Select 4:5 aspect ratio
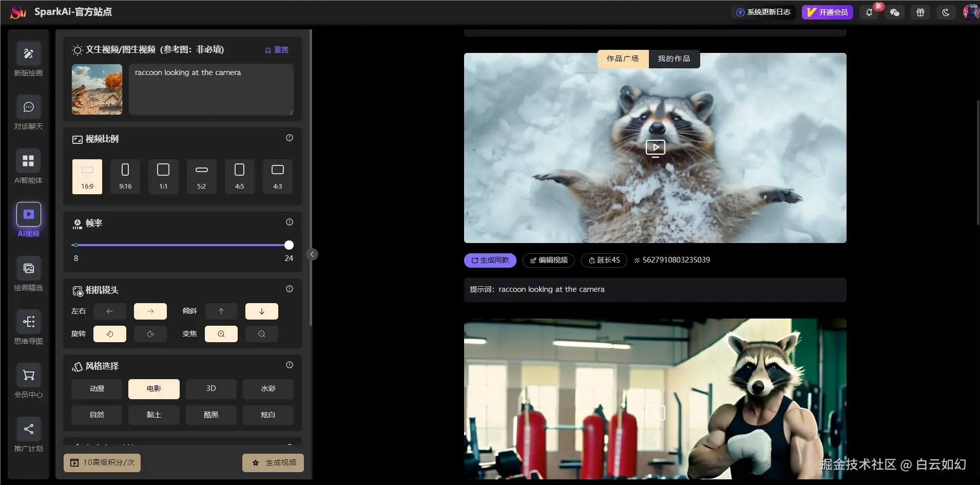The image size is (980, 485). [x=240, y=176]
